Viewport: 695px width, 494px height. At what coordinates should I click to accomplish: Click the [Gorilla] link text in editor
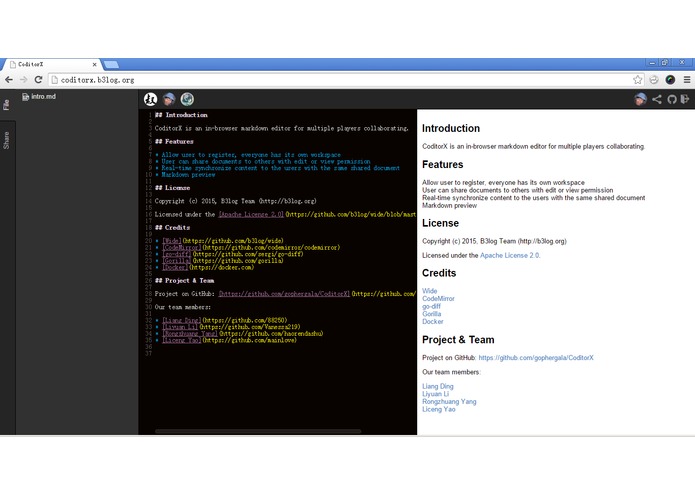click(x=176, y=261)
